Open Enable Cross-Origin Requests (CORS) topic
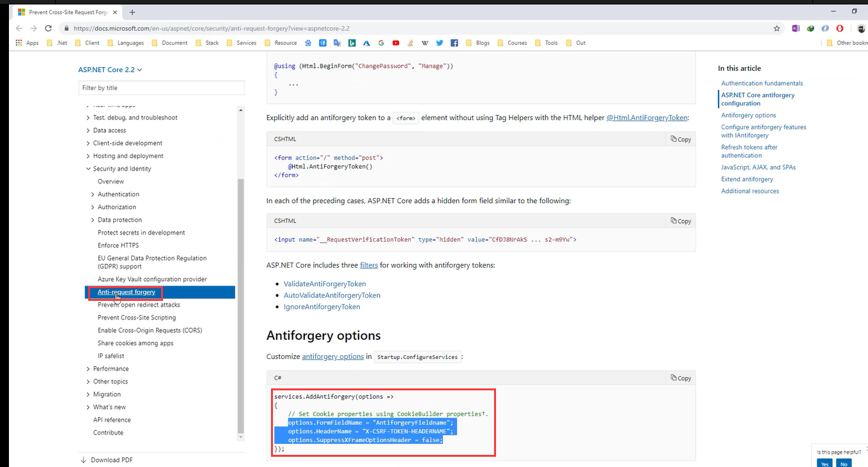Image resolution: width=868 pixels, height=467 pixels. pos(150,330)
